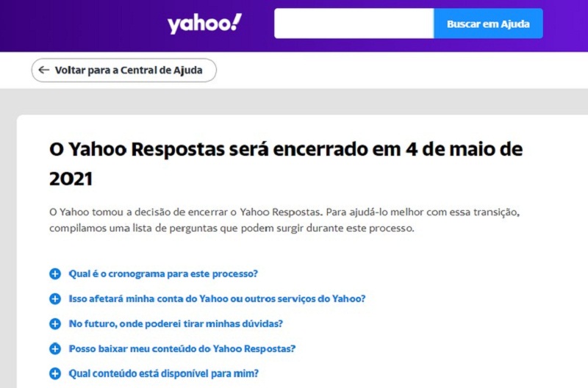
Task: Click the Yahoo logo in the header
Action: click(x=204, y=24)
